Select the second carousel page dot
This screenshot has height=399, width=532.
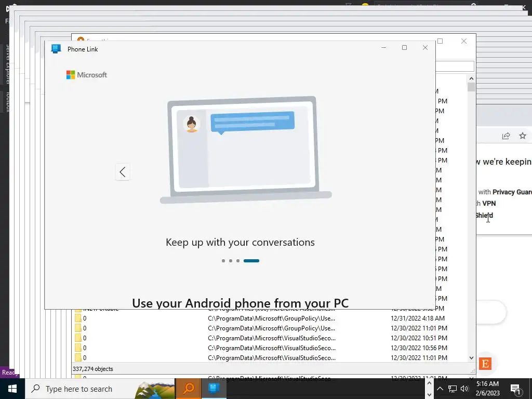pos(231,261)
